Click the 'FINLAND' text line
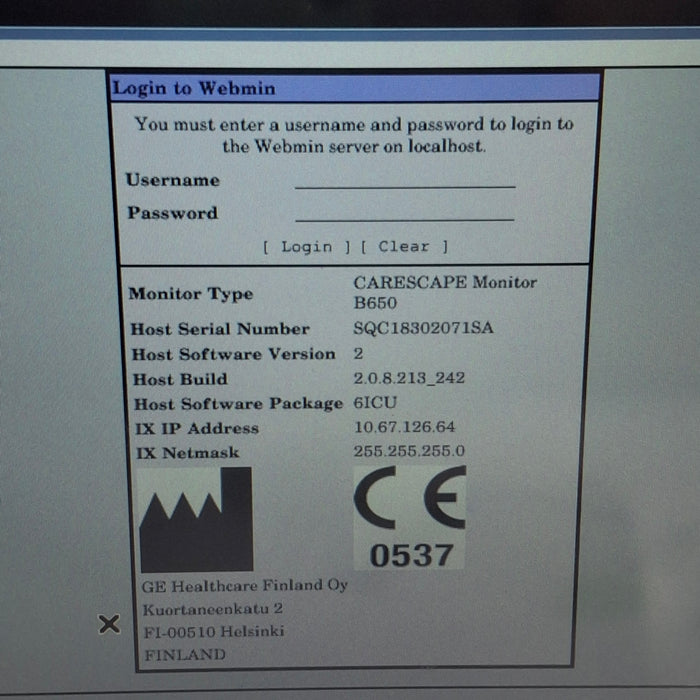 (185, 654)
